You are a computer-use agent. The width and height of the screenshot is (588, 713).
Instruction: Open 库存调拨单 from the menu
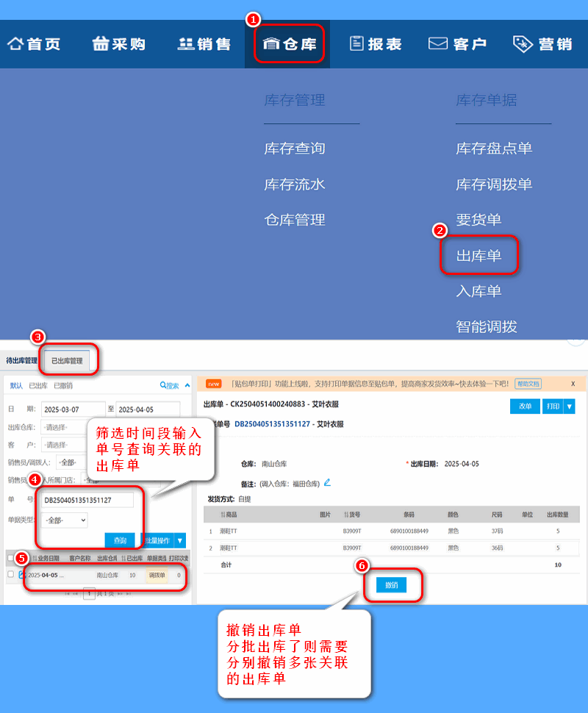pos(494,184)
